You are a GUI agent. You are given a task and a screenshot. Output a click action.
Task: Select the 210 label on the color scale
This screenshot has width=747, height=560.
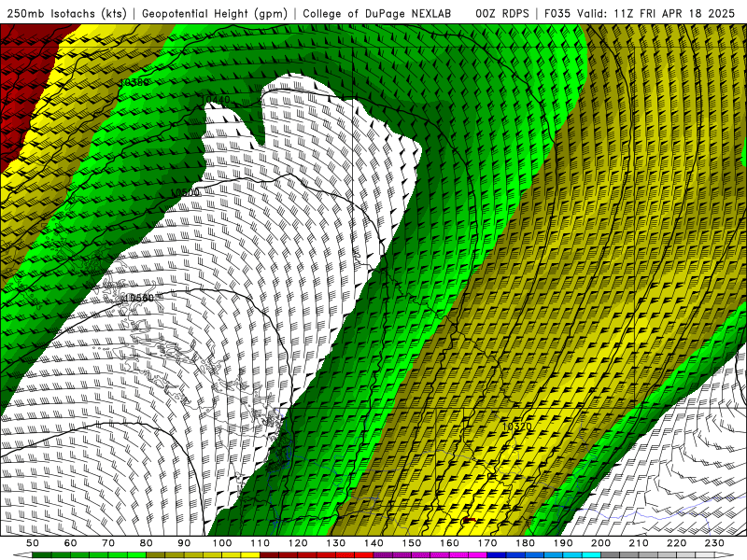(x=639, y=543)
